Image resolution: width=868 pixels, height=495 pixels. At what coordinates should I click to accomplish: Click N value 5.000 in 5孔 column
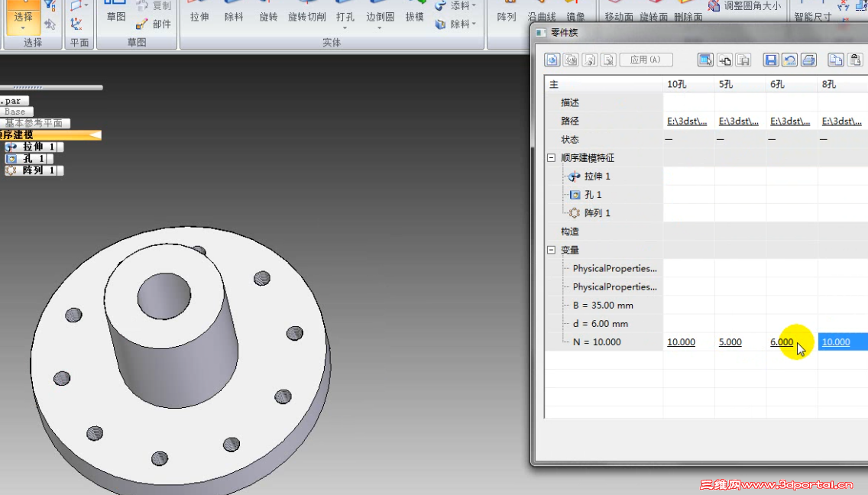coord(730,342)
